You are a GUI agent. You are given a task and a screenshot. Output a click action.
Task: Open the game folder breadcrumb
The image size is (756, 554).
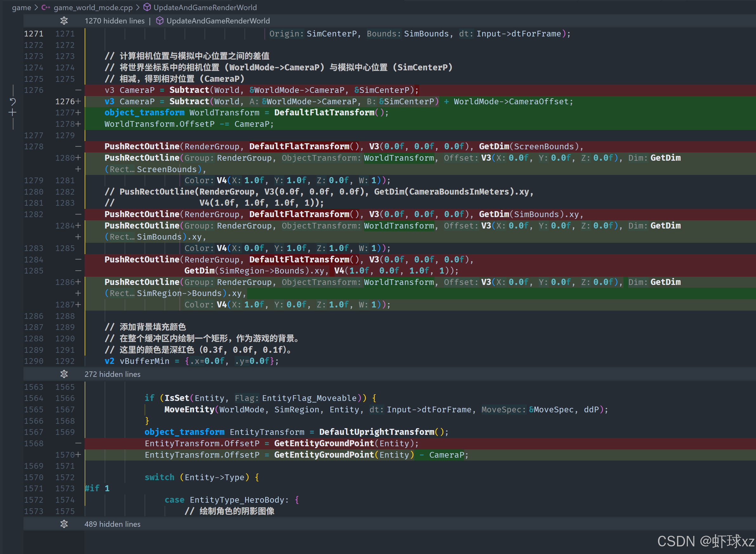click(x=22, y=7)
